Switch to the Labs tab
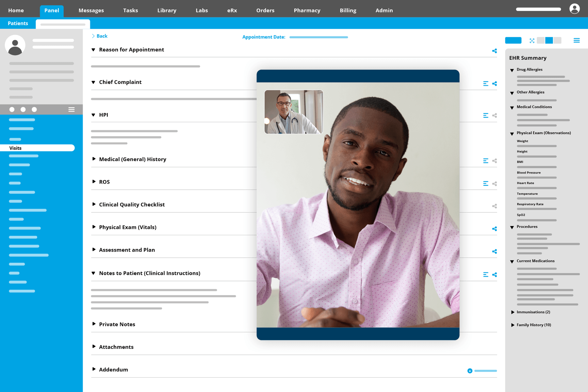 pyautogui.click(x=202, y=10)
